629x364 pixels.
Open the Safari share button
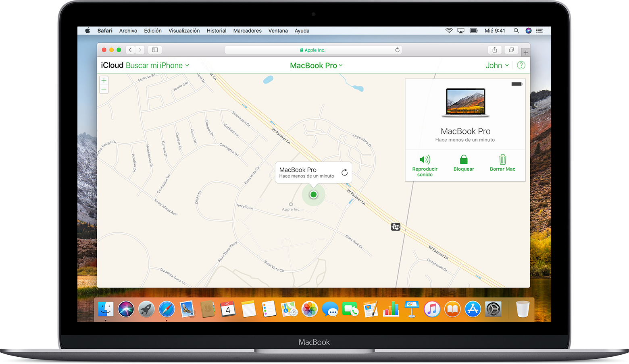[495, 50]
